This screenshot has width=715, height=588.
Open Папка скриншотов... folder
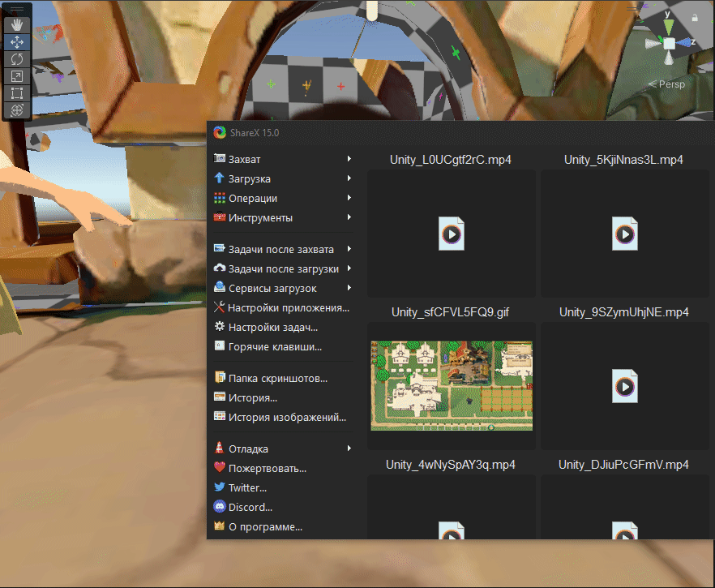tap(283, 379)
